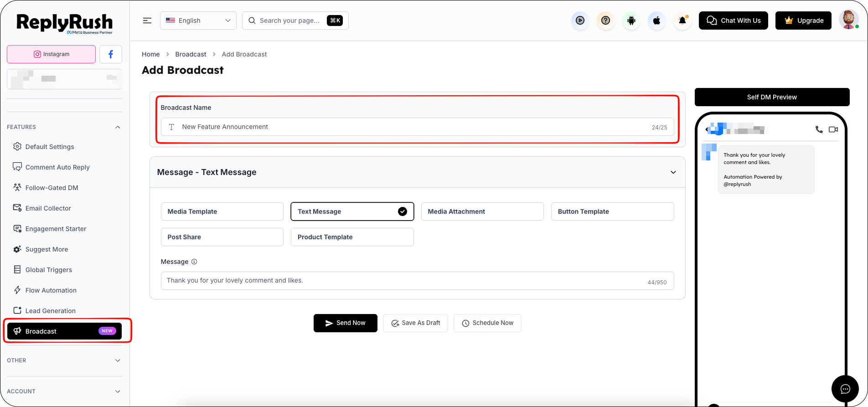Click the phone call icon in preview

(x=819, y=129)
